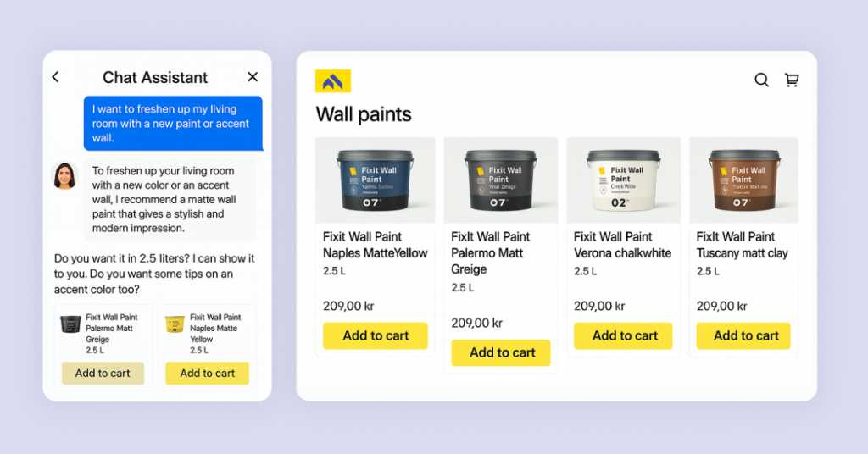Image resolution: width=868 pixels, height=454 pixels.
Task: Add Naples Matte Yellow to cart in chat
Action: [x=207, y=374]
